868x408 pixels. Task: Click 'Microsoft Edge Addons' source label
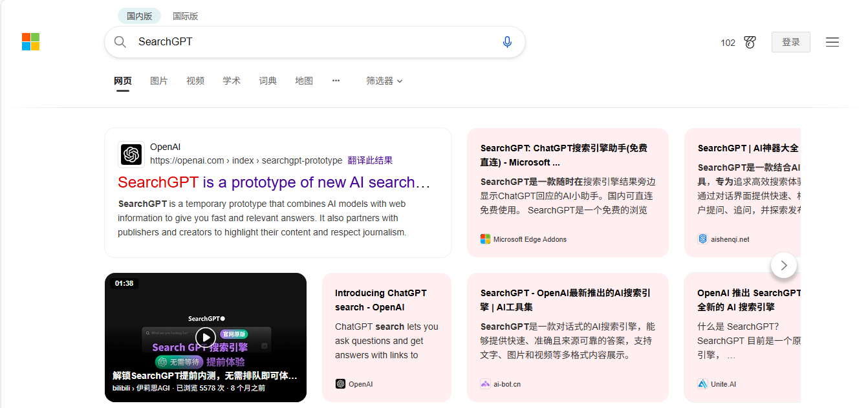point(530,239)
